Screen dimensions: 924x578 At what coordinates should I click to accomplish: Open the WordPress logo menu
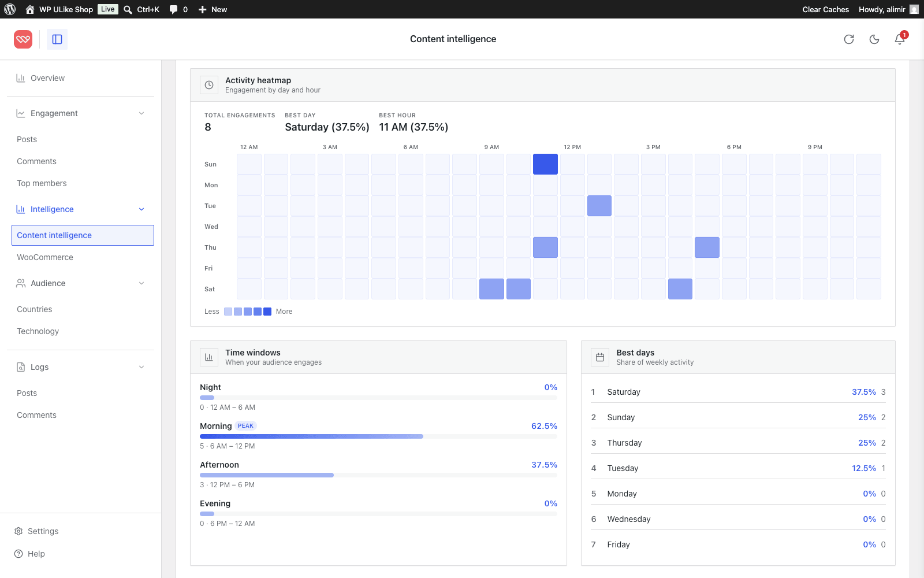click(x=10, y=9)
